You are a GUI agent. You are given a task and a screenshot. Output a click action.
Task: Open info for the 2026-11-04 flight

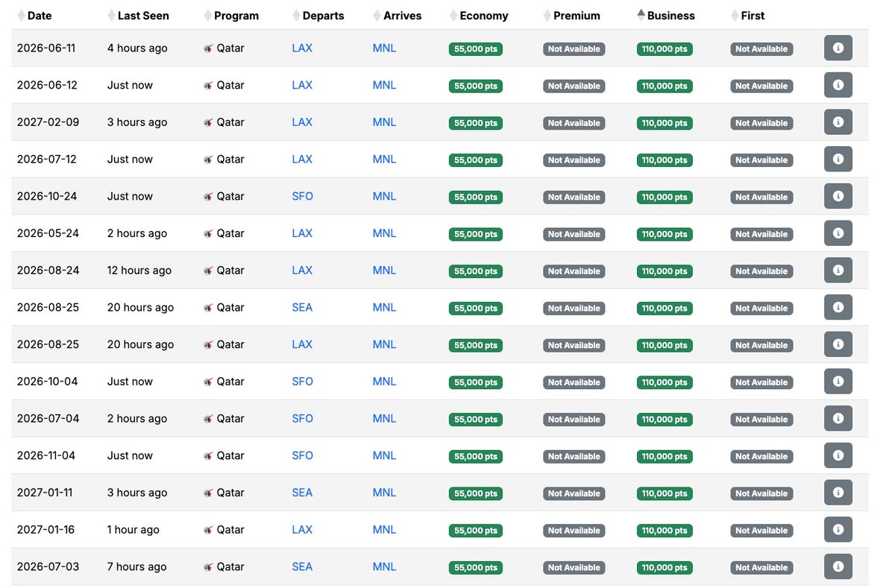pos(838,455)
